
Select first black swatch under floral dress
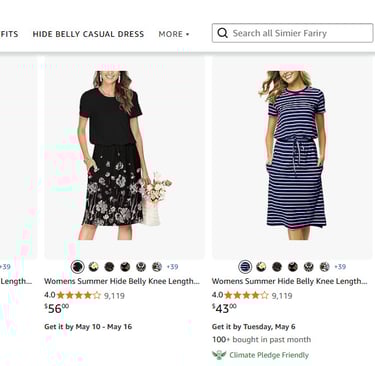[x=78, y=266]
